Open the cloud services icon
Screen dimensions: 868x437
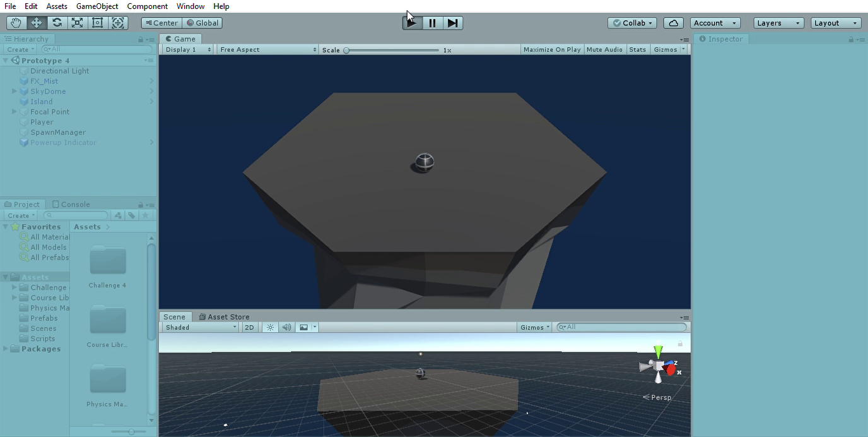[673, 23]
